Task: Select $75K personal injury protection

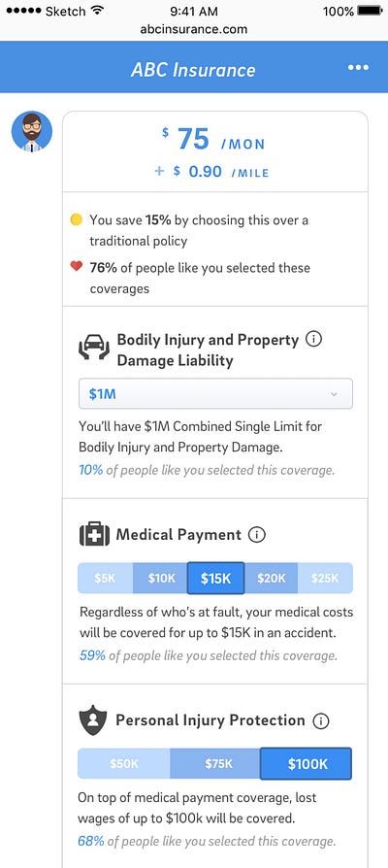Action: (x=215, y=764)
